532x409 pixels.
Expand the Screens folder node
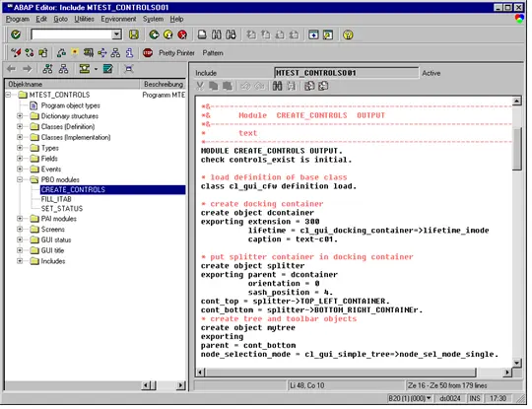[x=20, y=229]
